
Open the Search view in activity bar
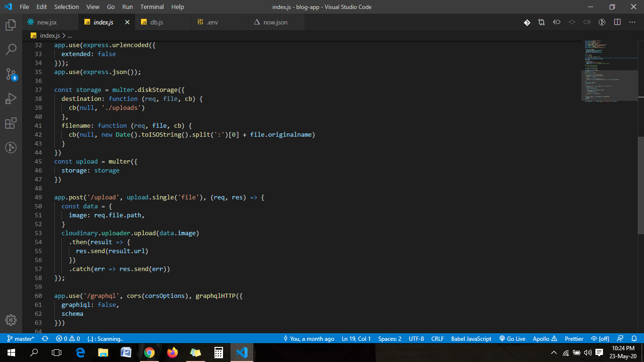11,49
